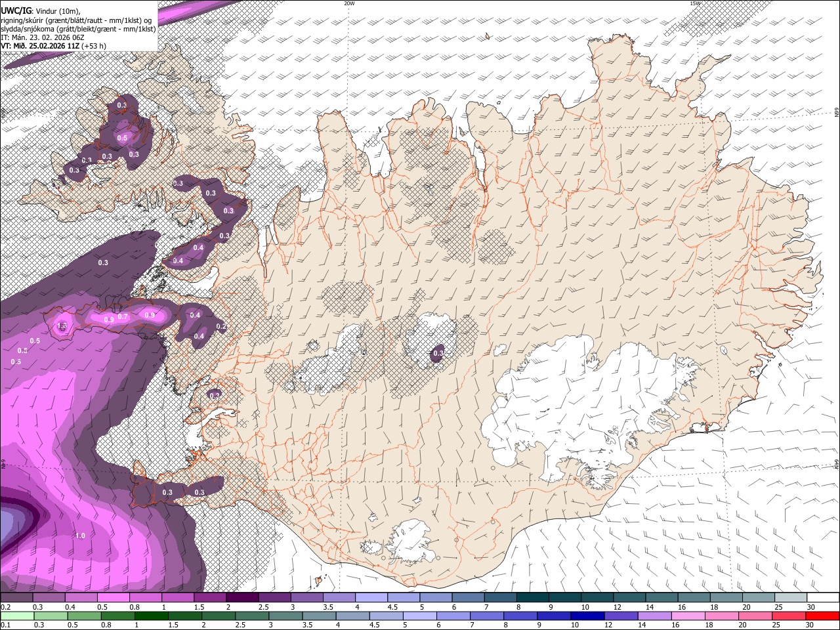840x630 pixels.
Task: Click the 'rigning/skúrir' legend description line
Action: (x=76, y=20)
